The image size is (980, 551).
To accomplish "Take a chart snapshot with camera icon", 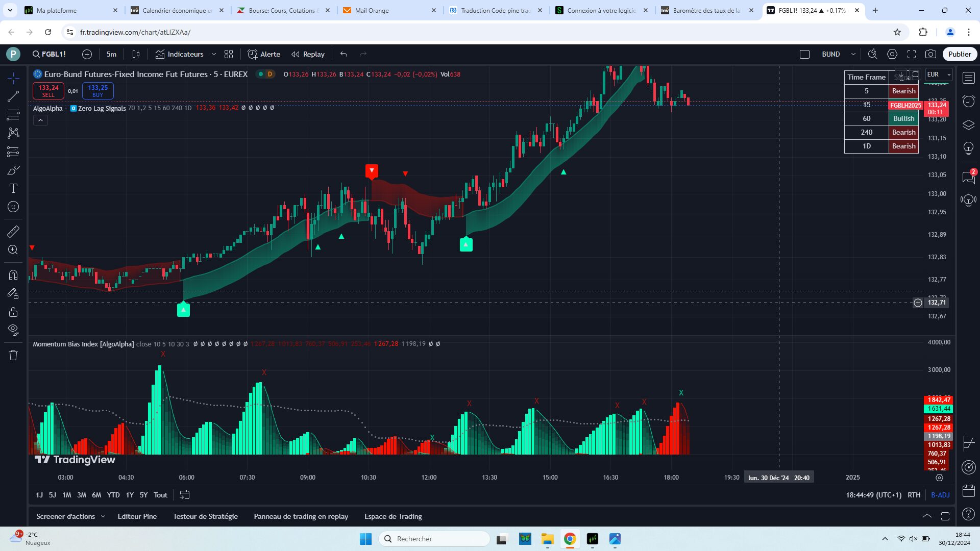I will (x=930, y=54).
